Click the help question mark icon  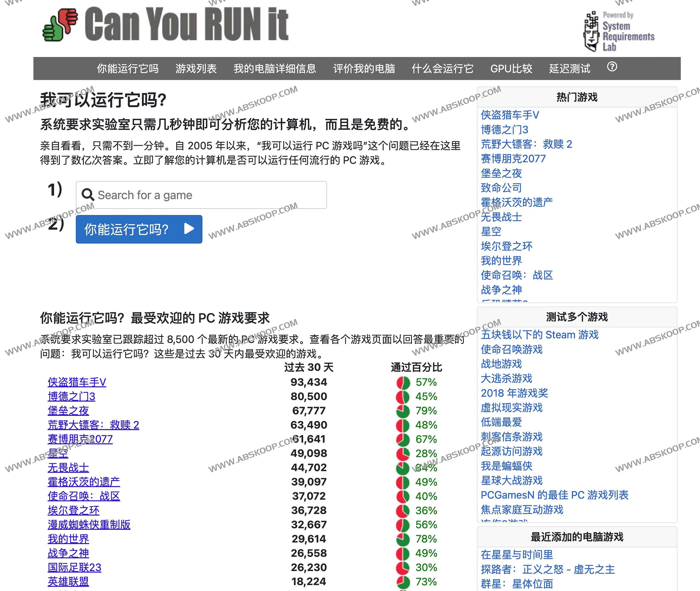tap(612, 67)
